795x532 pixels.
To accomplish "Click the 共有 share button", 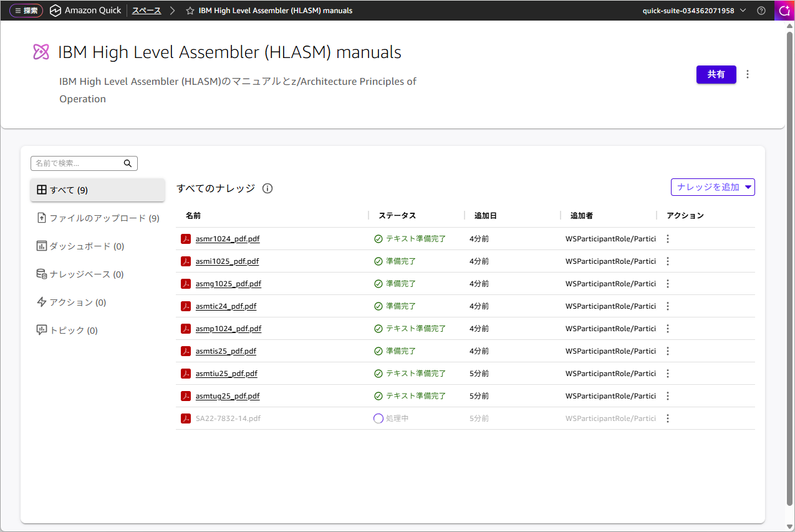I will click(716, 74).
